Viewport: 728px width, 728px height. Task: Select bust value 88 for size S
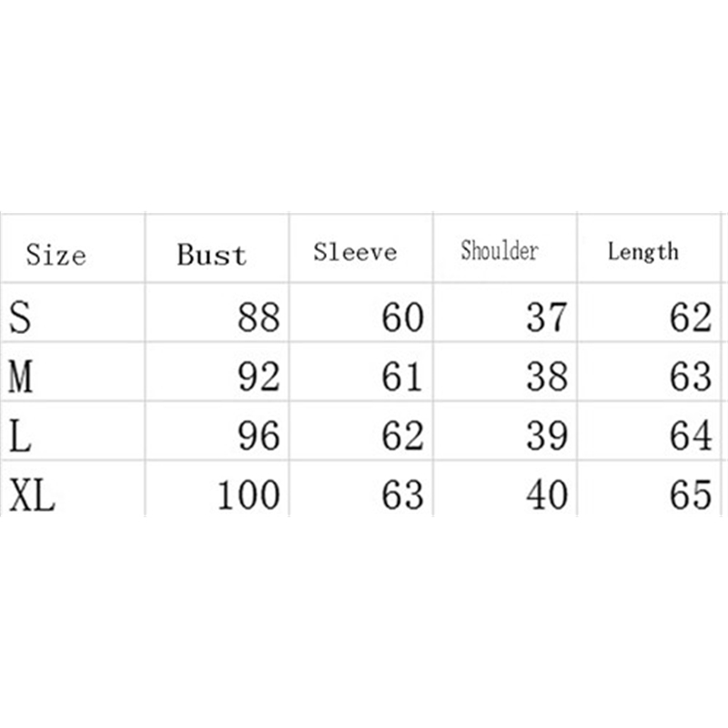tap(258, 318)
